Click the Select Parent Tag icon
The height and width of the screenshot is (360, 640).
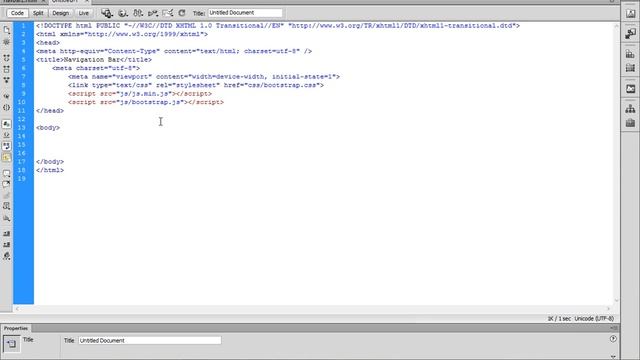7,96
